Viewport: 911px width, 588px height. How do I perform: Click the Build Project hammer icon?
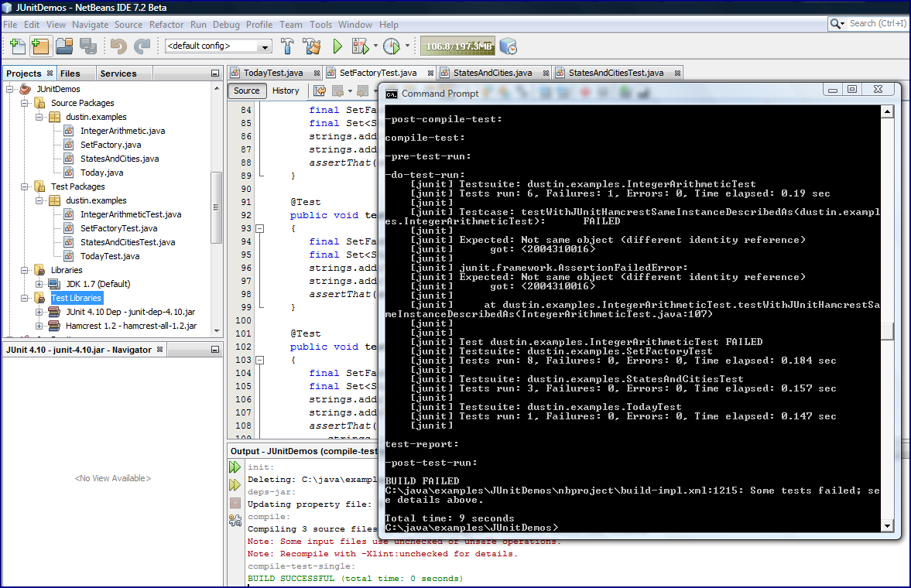tap(288, 46)
